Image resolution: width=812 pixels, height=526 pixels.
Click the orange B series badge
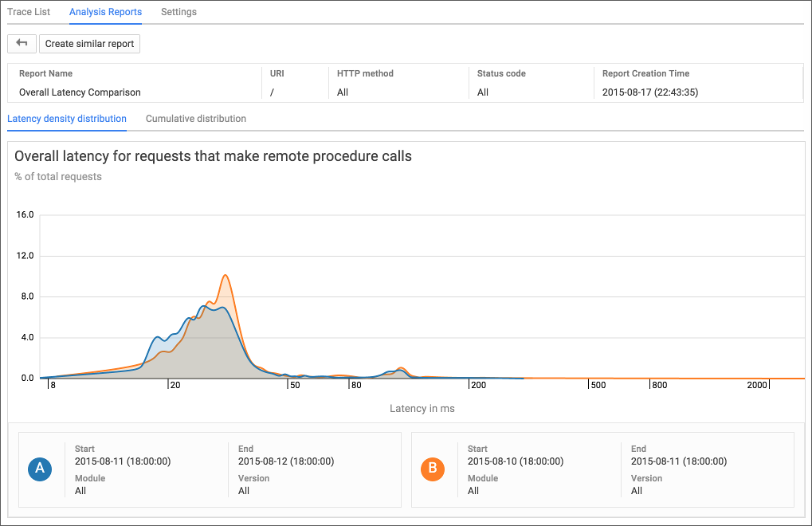[432, 469]
